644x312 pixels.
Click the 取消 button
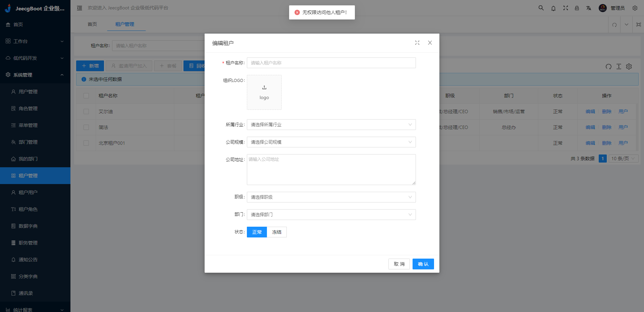tap(399, 264)
